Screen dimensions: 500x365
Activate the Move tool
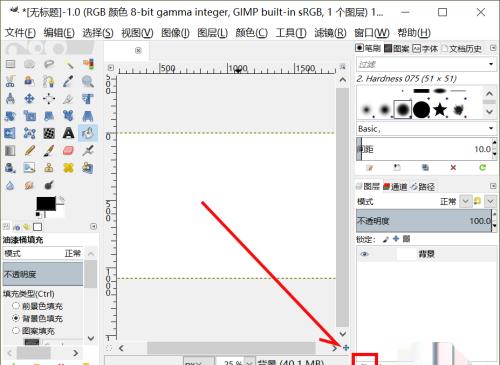pos(30,98)
